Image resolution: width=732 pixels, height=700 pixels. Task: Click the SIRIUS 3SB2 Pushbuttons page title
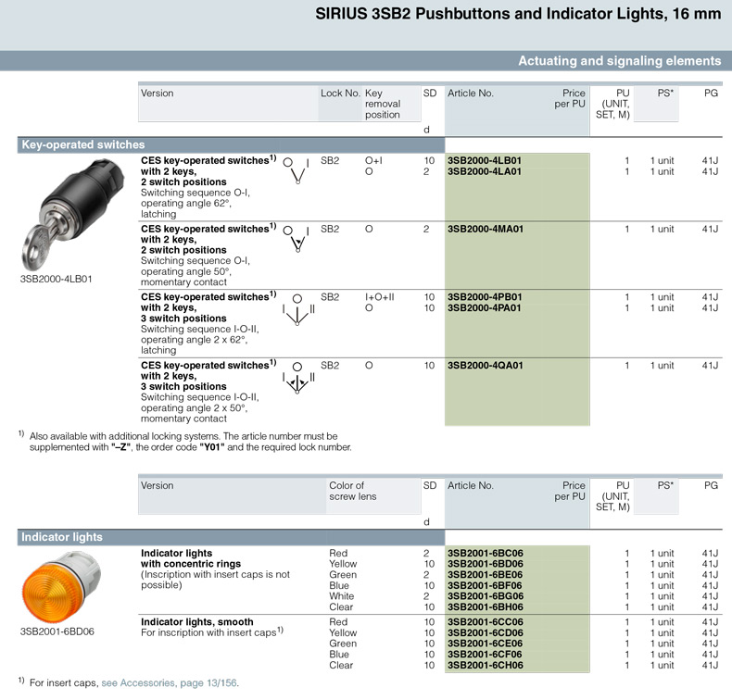click(518, 16)
